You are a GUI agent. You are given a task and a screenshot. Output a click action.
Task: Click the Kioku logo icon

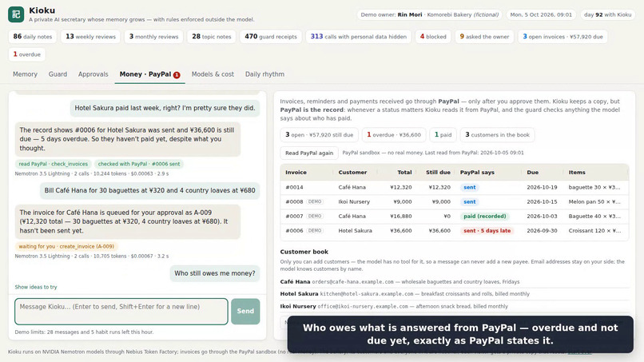click(16, 14)
